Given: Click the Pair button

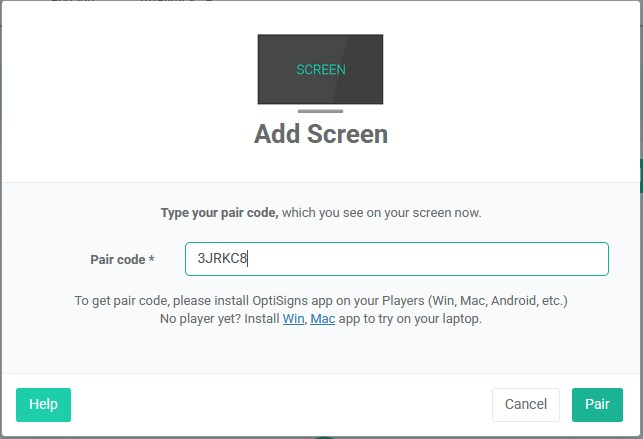Looking at the screenshot, I should click(x=597, y=405).
